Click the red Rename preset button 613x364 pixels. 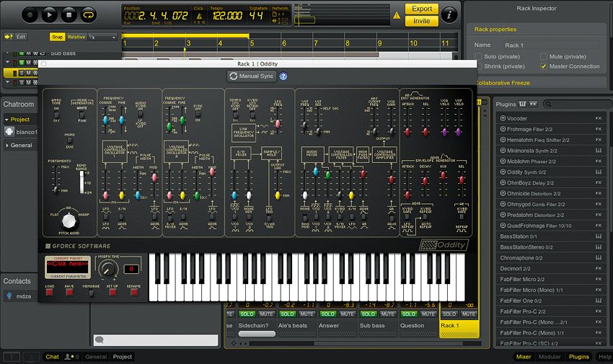[134, 292]
